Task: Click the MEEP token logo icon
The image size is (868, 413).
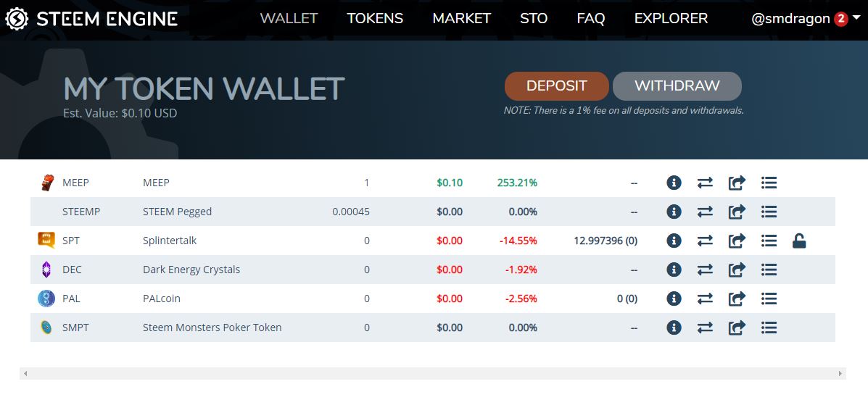Action: (x=48, y=183)
